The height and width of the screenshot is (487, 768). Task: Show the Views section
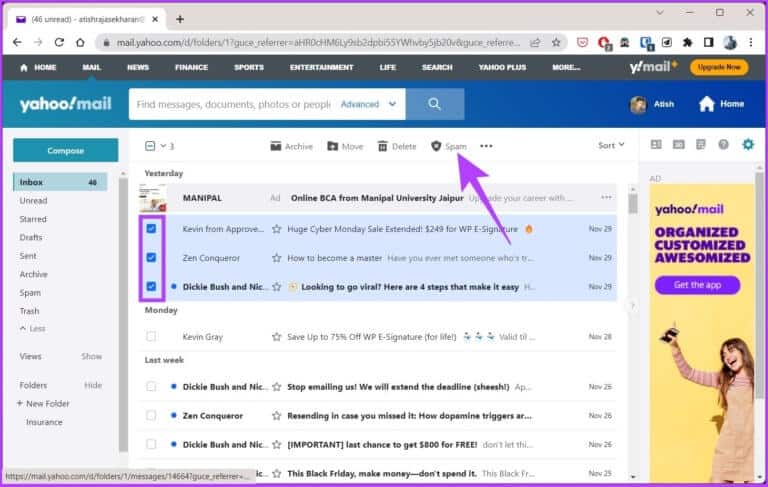[x=92, y=356]
